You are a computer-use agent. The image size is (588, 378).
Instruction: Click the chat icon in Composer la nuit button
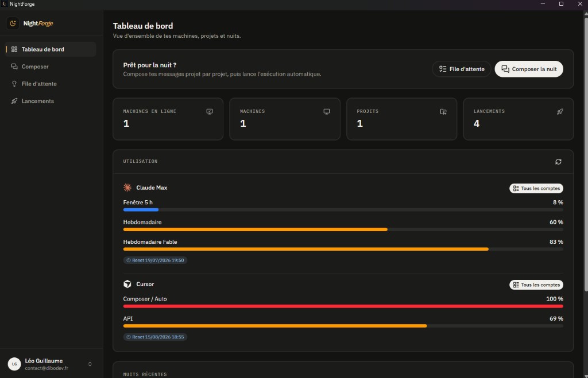tap(505, 69)
